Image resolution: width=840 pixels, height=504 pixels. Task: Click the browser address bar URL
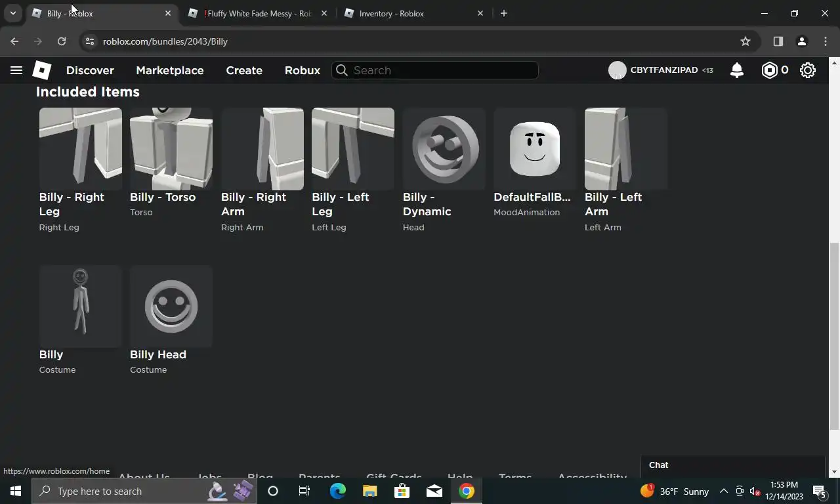coord(165,41)
